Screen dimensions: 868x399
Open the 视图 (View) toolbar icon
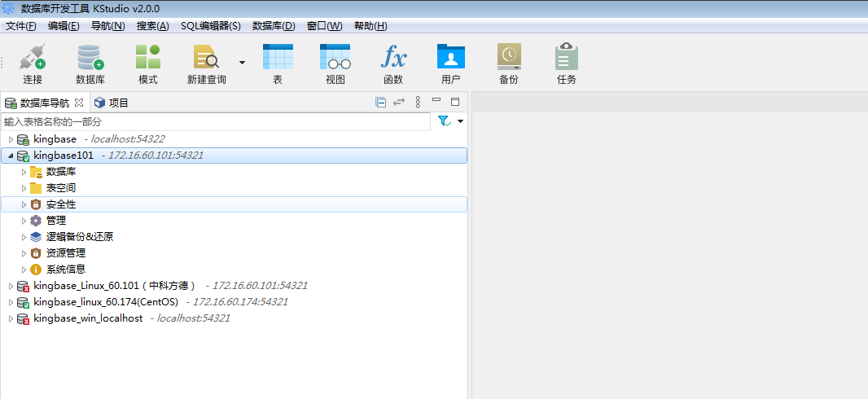click(x=335, y=59)
